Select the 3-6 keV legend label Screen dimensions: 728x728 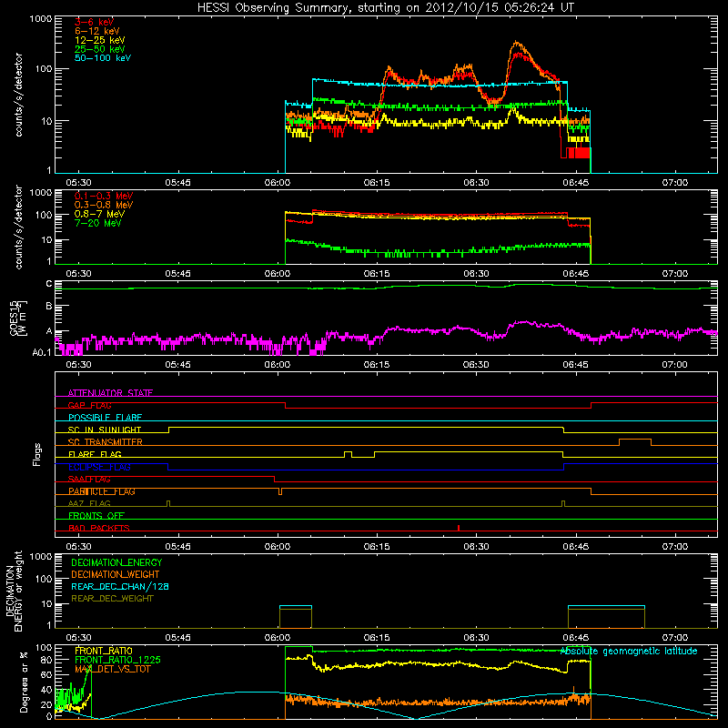tap(94, 22)
